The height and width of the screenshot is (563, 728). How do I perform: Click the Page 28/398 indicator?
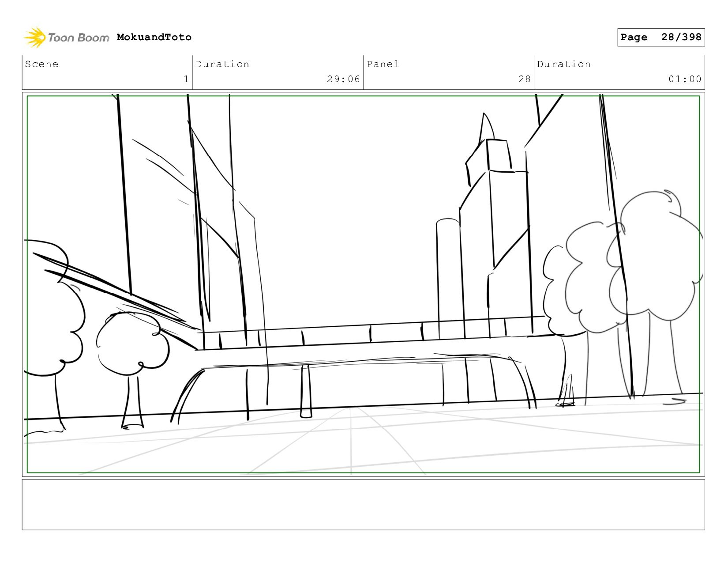tap(661, 37)
